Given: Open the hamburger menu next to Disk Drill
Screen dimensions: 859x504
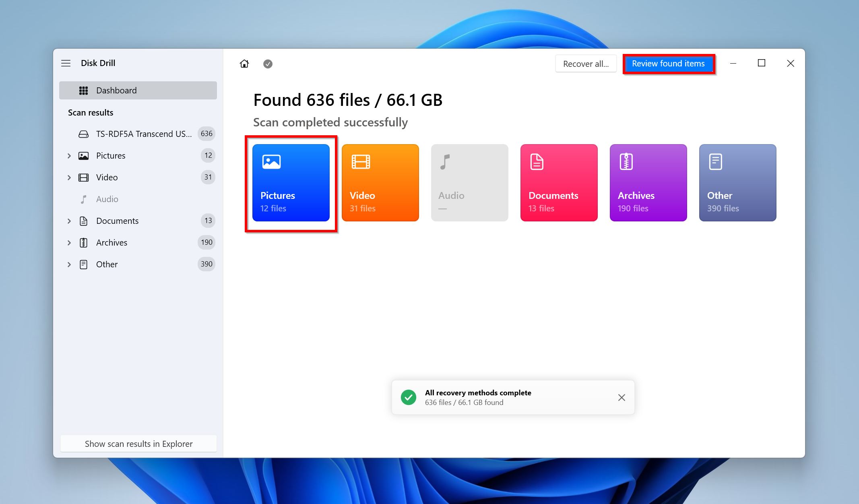Looking at the screenshot, I should point(66,63).
